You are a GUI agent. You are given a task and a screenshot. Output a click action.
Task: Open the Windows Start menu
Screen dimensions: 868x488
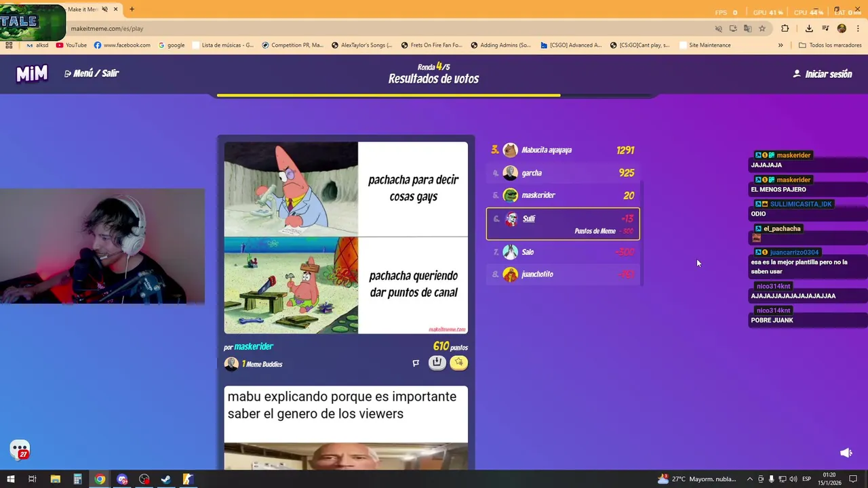10,479
